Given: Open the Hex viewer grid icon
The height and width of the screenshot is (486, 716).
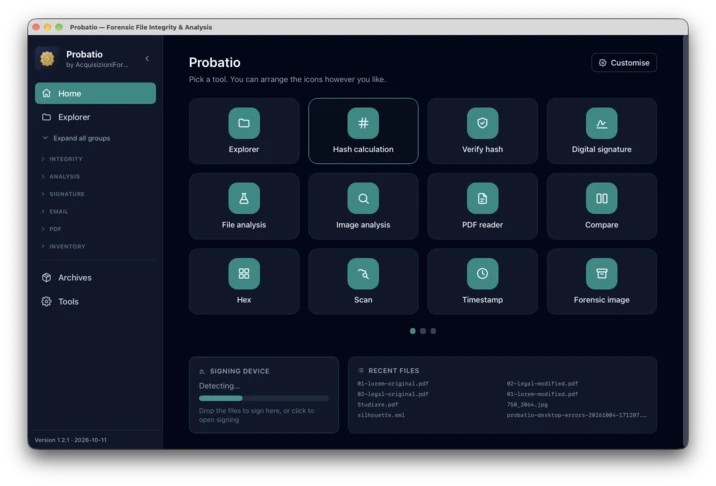Looking at the screenshot, I should [244, 274].
